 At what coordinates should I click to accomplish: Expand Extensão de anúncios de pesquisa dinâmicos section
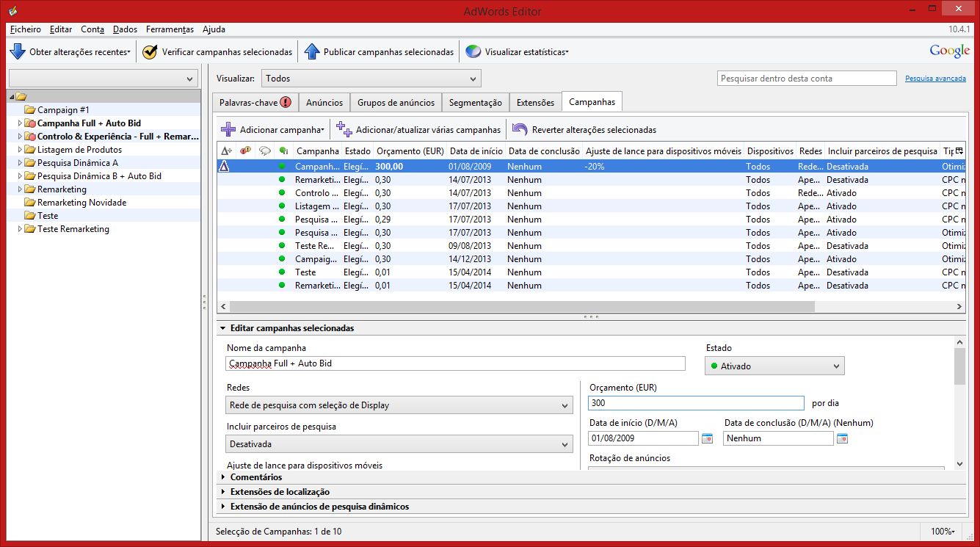click(223, 507)
